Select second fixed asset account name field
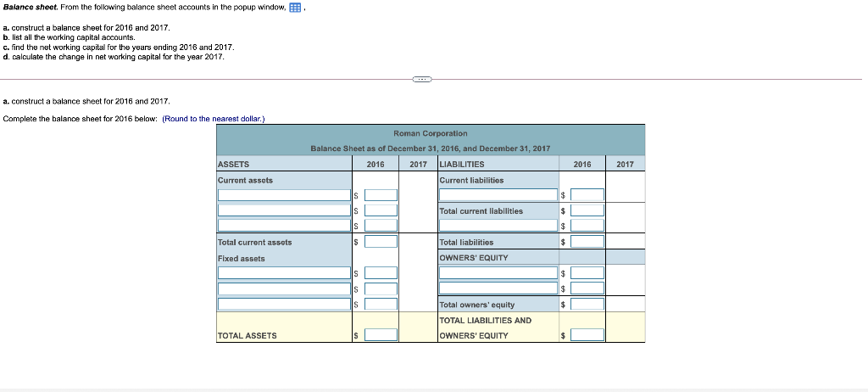The image size is (868, 392). pyautogui.click(x=284, y=288)
